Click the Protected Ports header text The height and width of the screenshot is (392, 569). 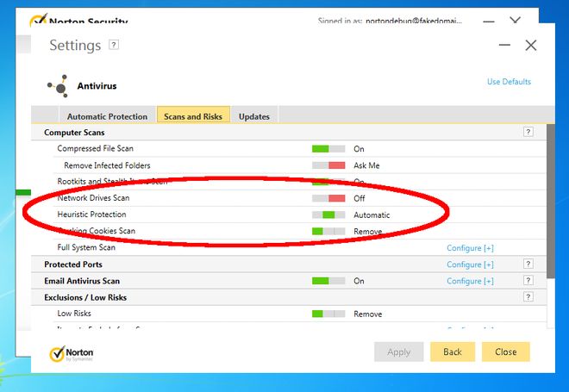click(x=73, y=264)
